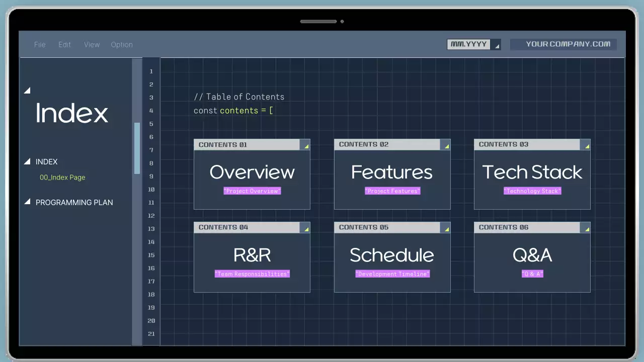Image resolution: width=644 pixels, height=362 pixels.
Task: Click the sidebar scrollbar thumb
Action: coord(136,146)
